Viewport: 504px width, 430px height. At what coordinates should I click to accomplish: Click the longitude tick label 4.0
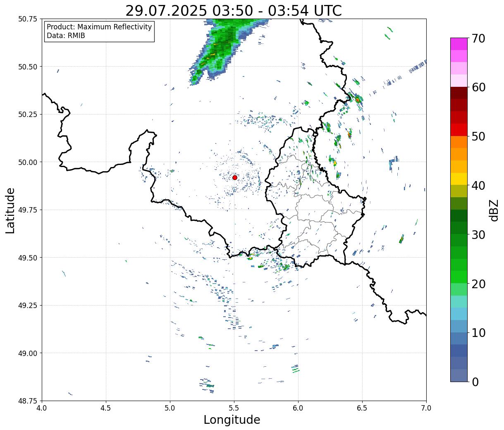tap(42, 408)
